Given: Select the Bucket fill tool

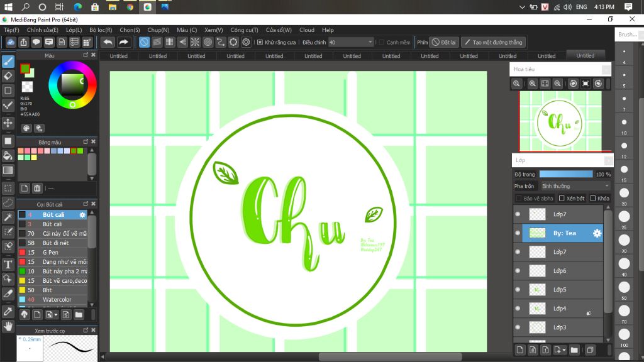Looking at the screenshot, I should pyautogui.click(x=8, y=155).
